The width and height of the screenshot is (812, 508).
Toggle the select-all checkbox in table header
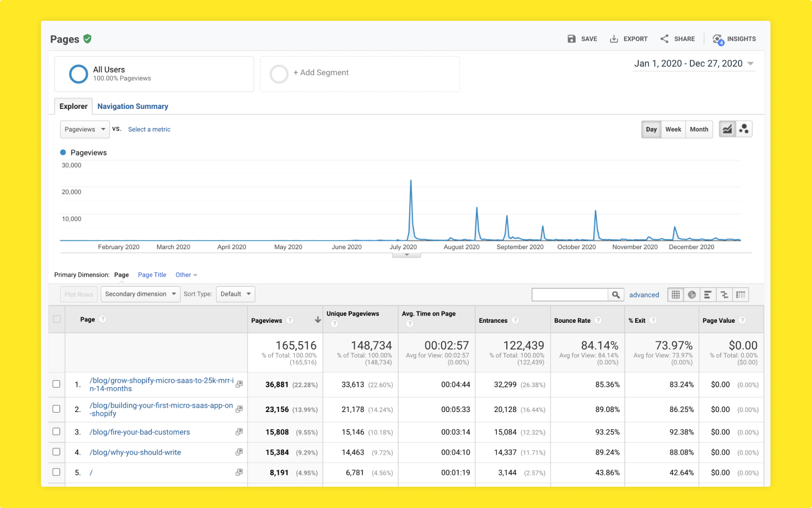(x=57, y=319)
